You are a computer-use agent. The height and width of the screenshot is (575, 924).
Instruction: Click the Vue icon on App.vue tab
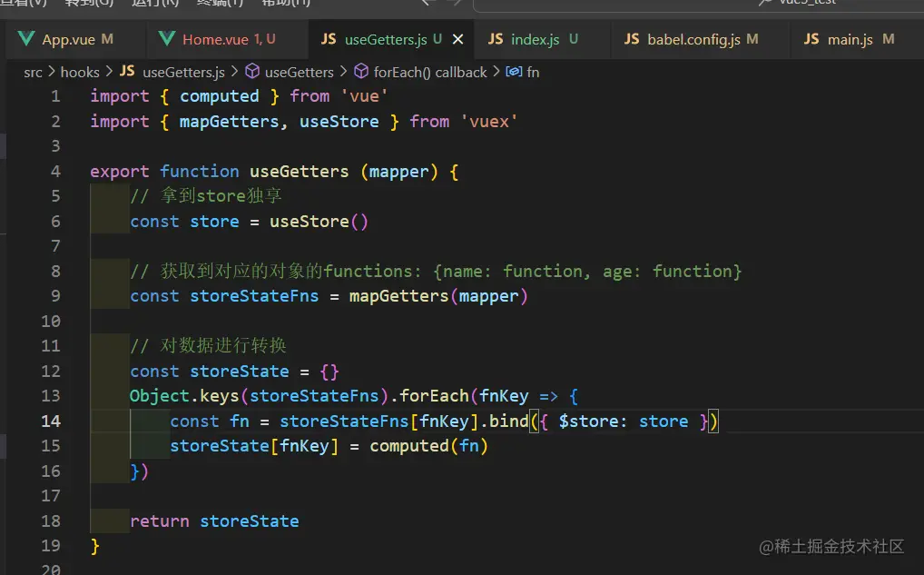(x=26, y=39)
